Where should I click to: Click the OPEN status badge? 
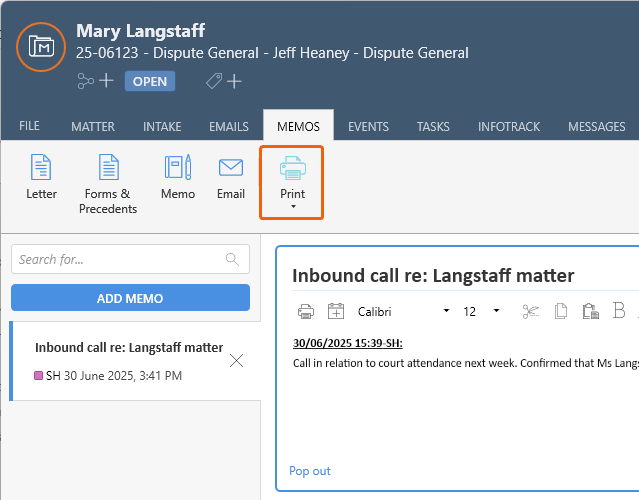(150, 81)
